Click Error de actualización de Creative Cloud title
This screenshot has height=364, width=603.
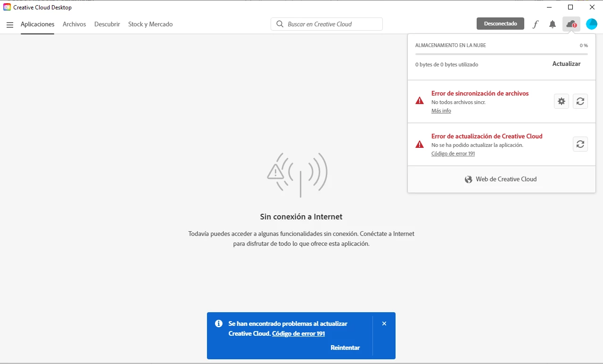pyautogui.click(x=487, y=137)
